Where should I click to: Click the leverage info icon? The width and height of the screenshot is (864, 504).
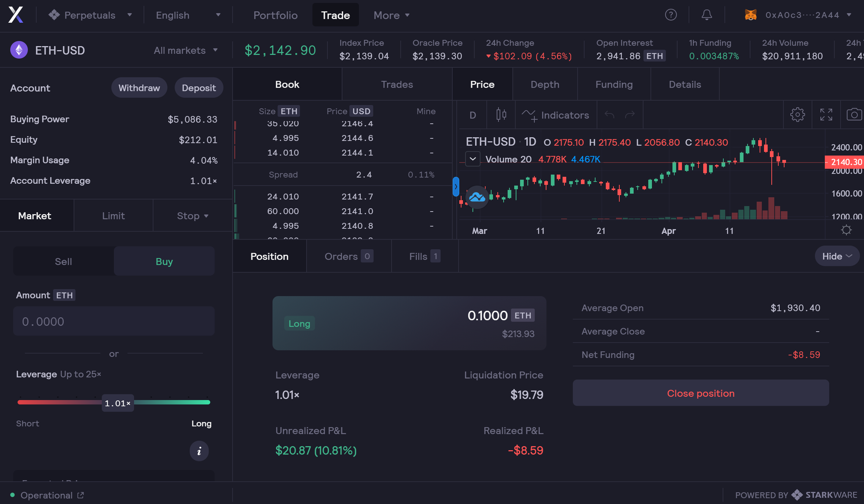(x=199, y=451)
